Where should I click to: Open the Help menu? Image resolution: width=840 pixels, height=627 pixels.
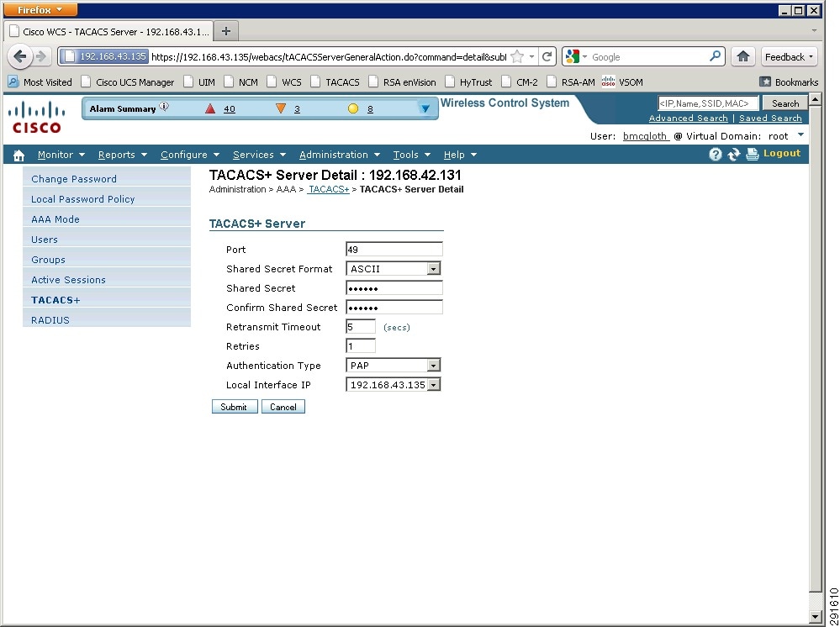pyautogui.click(x=460, y=155)
